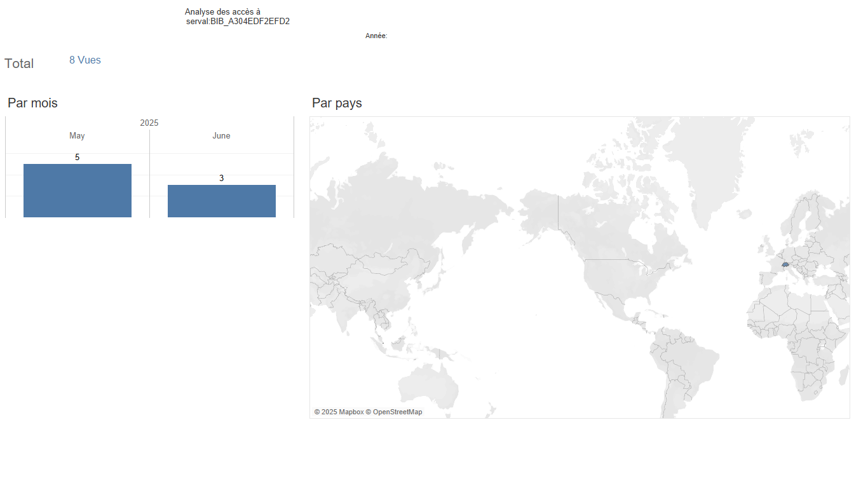
Task: Click the 'June' month header
Action: point(221,136)
